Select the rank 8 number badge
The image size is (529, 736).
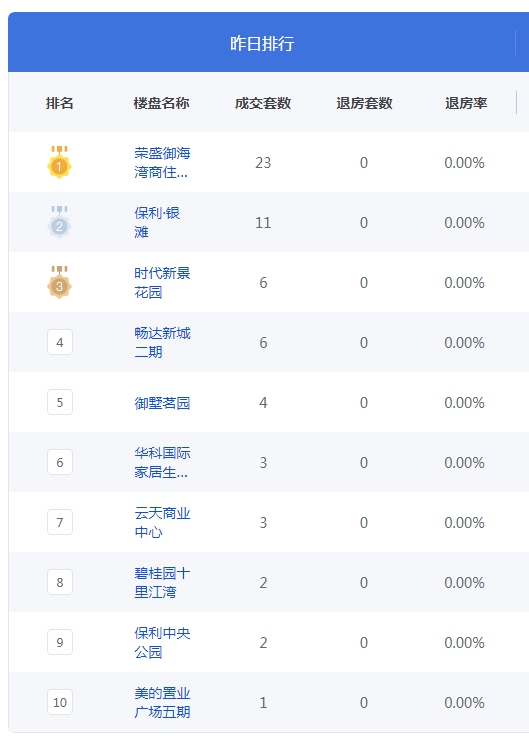60,582
